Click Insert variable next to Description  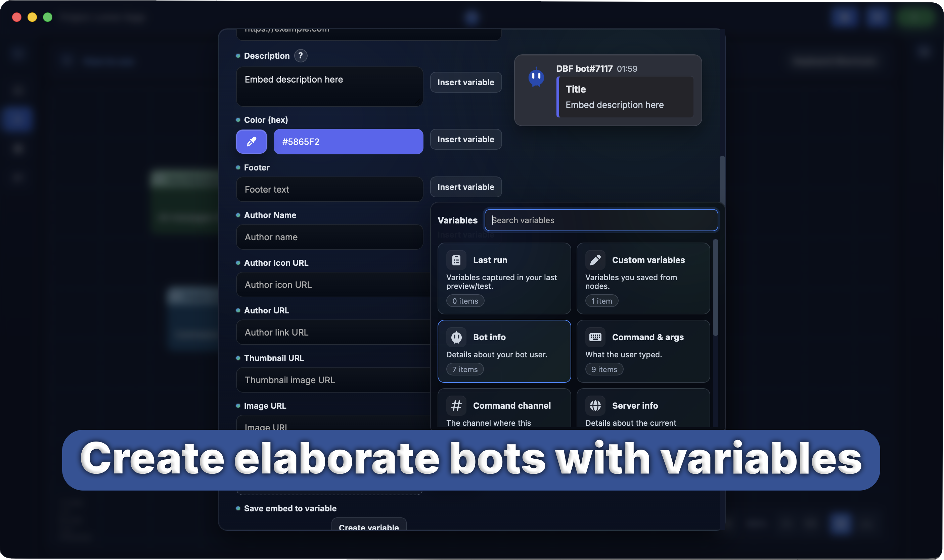(x=465, y=82)
